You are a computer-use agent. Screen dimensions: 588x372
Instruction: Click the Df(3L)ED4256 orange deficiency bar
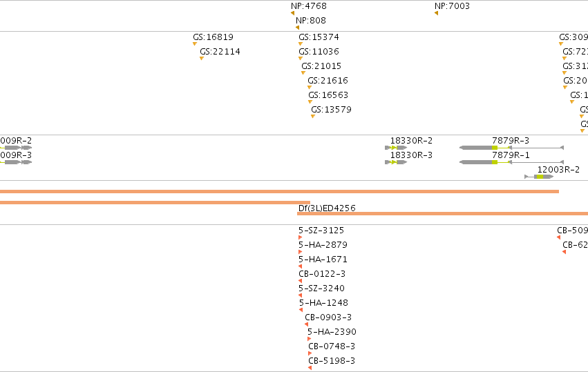[442, 214]
